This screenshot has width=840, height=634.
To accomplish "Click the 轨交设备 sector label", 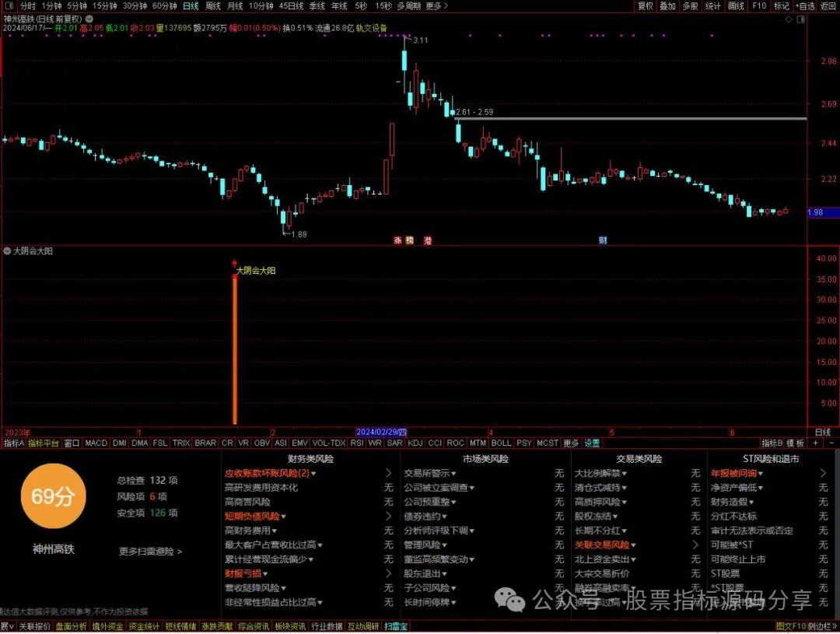I will point(371,28).
